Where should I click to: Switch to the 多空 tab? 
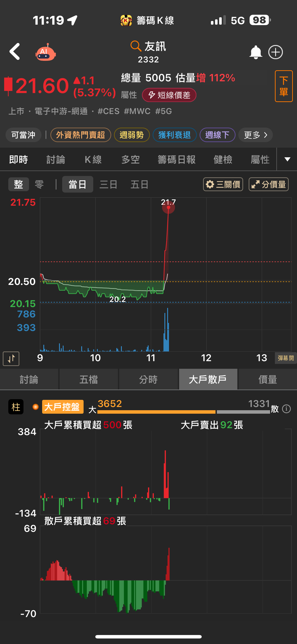pos(131,159)
